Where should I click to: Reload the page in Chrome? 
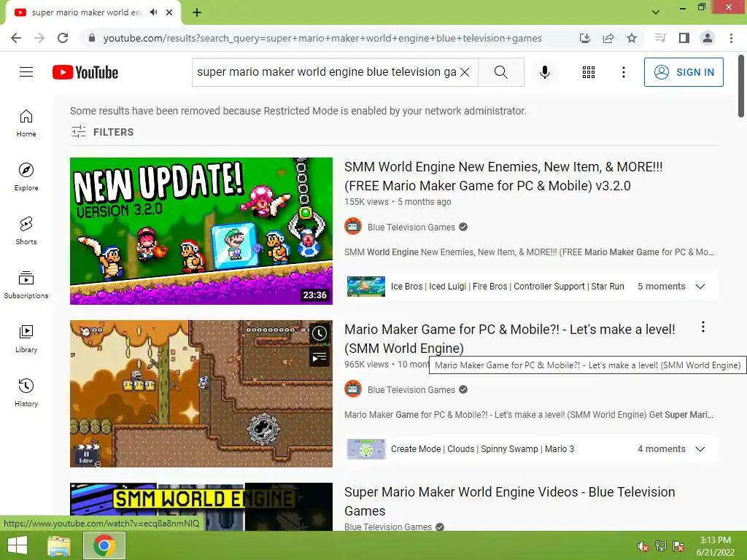click(x=63, y=38)
